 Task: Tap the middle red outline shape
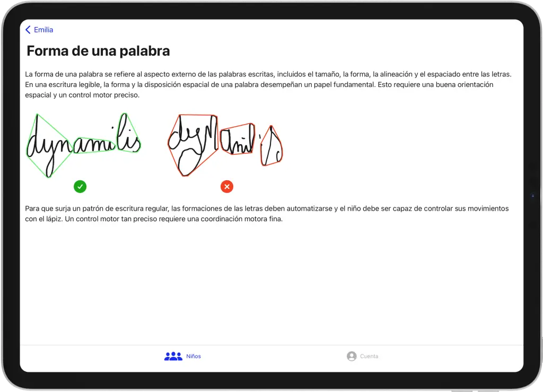[237, 140]
